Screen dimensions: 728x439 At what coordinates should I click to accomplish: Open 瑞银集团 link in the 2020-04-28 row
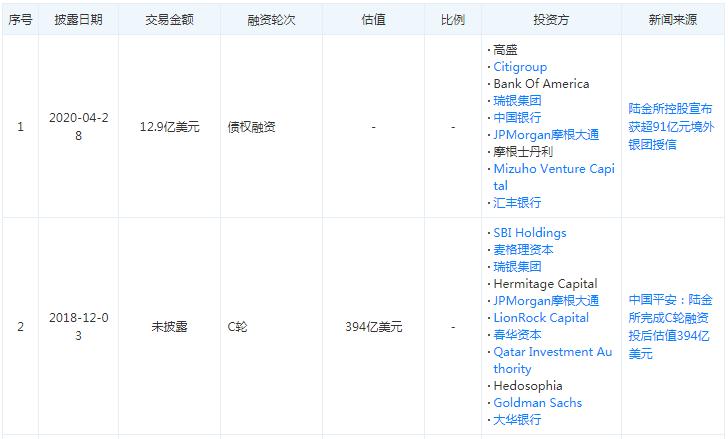(x=517, y=101)
